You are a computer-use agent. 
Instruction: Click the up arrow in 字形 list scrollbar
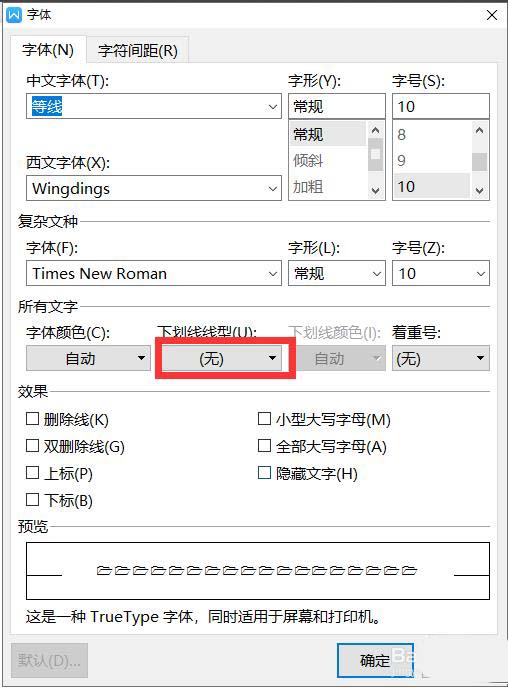(x=375, y=130)
